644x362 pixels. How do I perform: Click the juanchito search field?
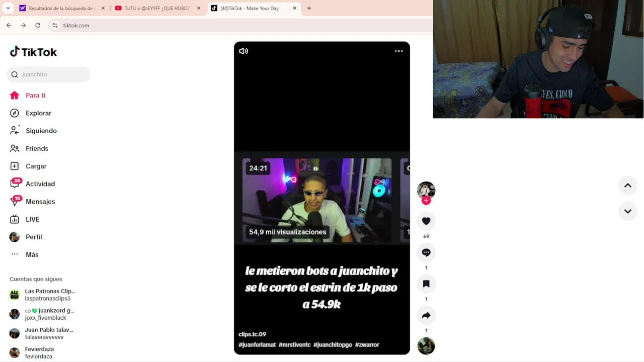pyautogui.click(x=48, y=74)
